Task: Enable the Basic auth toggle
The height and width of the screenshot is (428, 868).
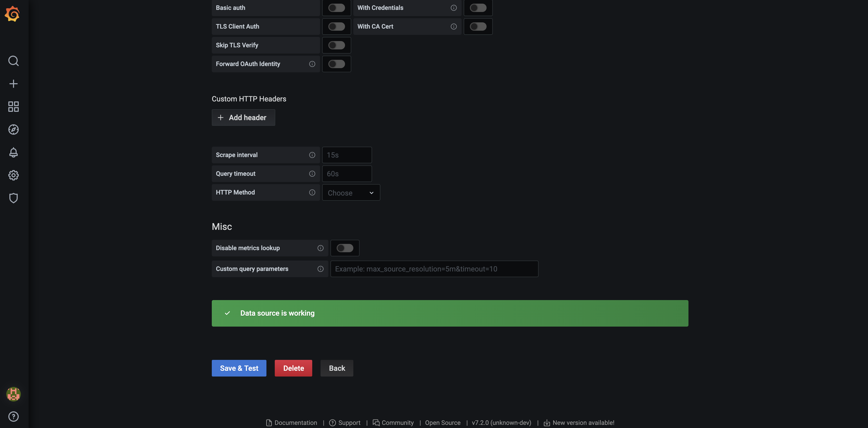Action: pyautogui.click(x=336, y=8)
